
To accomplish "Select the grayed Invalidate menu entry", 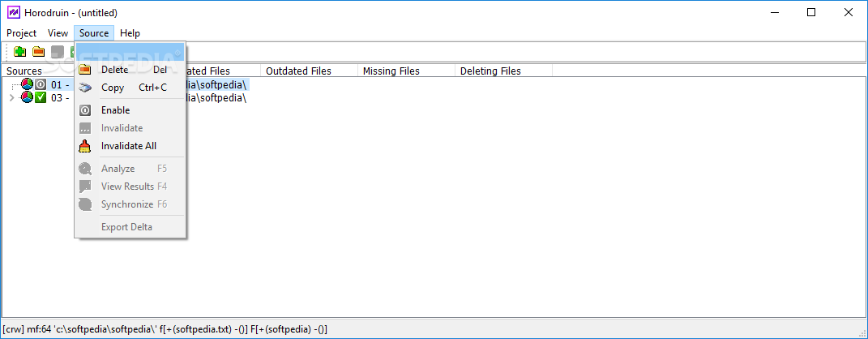I will (130, 128).
